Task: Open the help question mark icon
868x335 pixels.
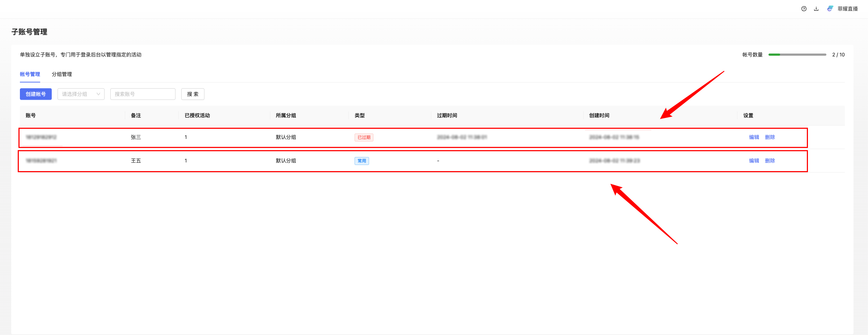Action: (x=804, y=9)
